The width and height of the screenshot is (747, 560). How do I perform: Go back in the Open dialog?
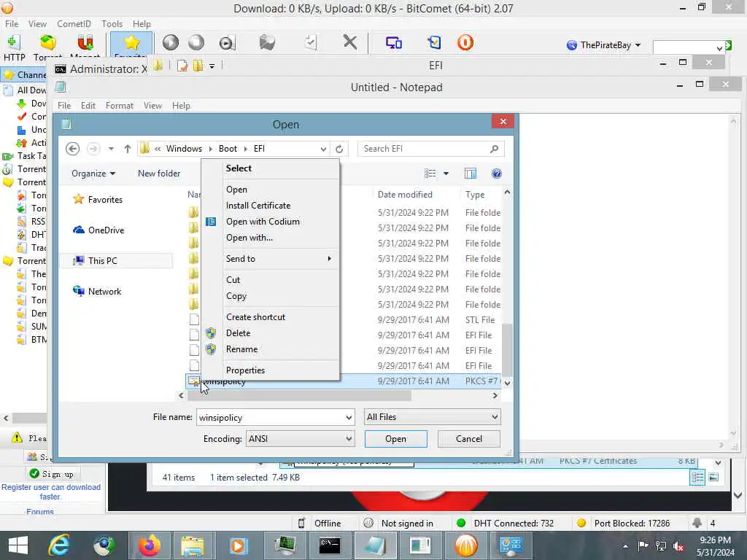click(x=72, y=149)
